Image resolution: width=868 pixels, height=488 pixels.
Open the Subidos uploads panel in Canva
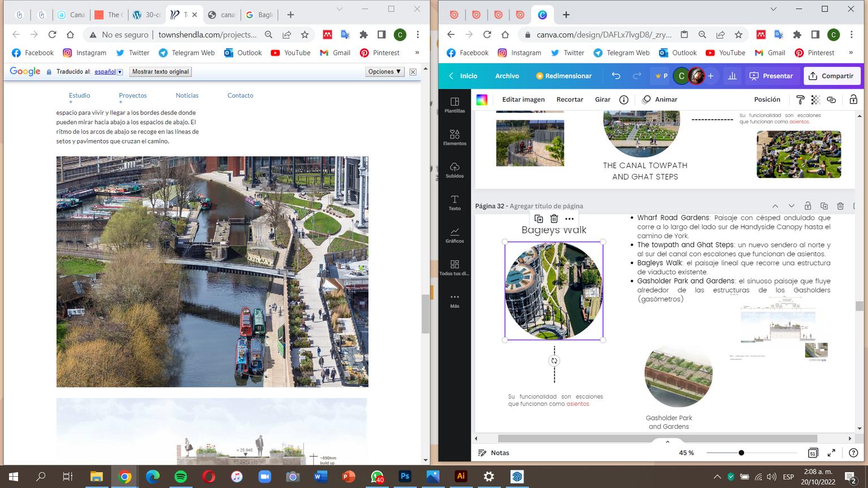[454, 170]
